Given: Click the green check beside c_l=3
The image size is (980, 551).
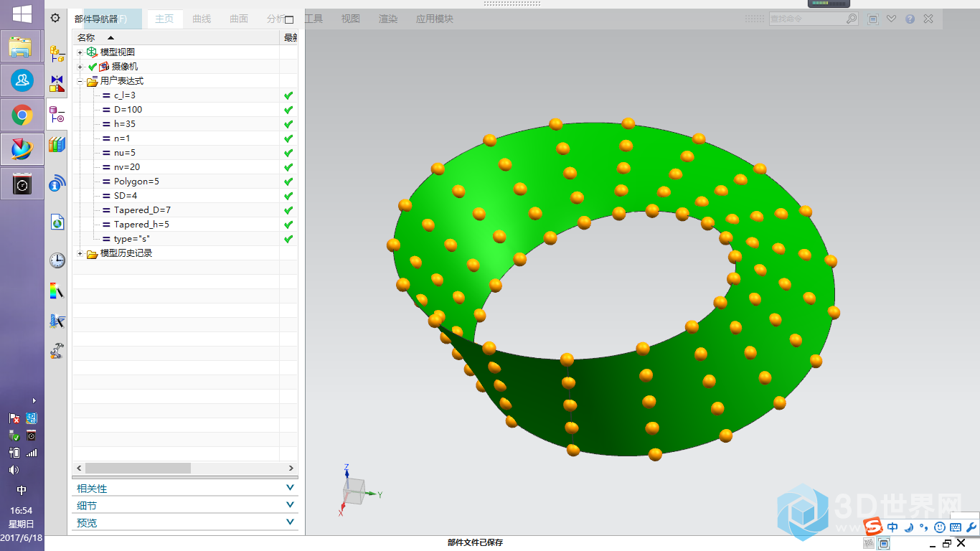Looking at the screenshot, I should [x=288, y=95].
